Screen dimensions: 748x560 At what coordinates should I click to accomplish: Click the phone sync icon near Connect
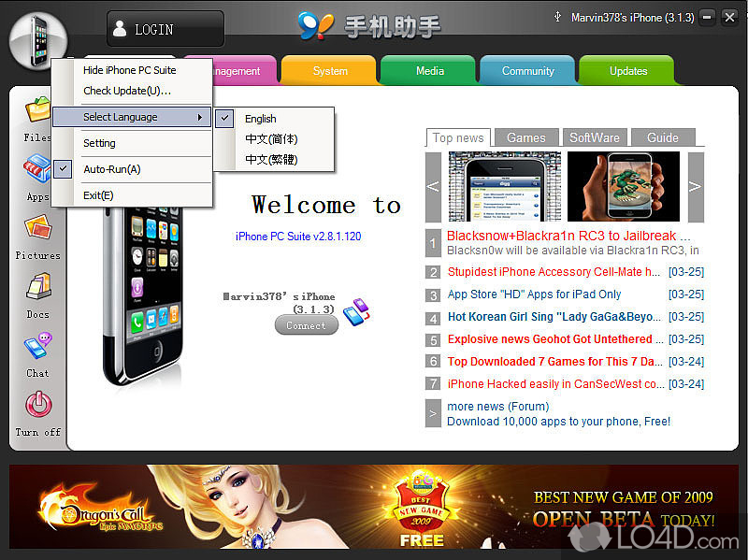(x=356, y=312)
